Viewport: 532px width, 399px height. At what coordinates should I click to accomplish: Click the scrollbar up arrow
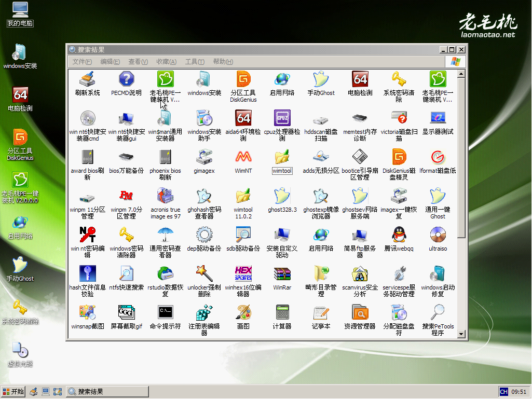tap(461, 74)
